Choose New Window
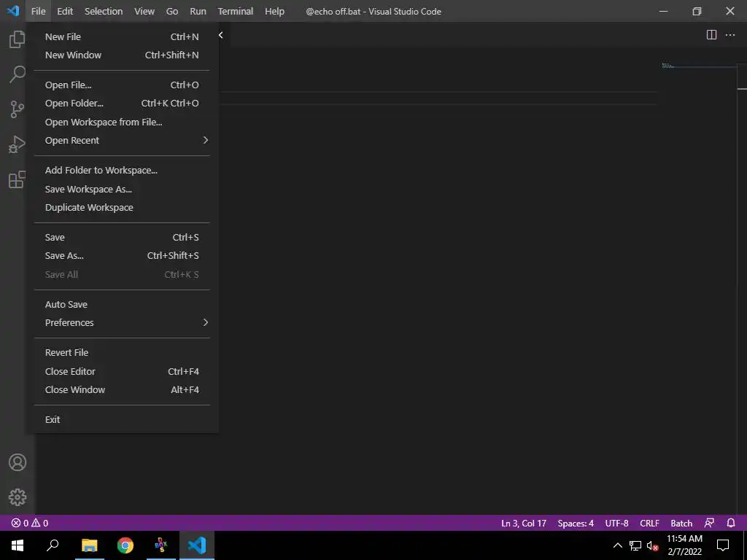This screenshot has height=560, width=747. click(122, 55)
